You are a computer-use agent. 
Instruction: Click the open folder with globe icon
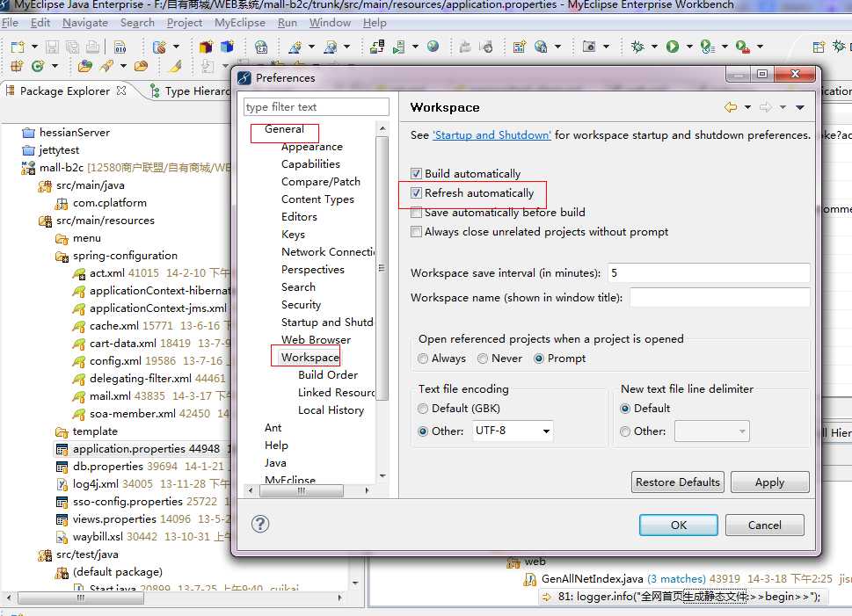pos(84,66)
